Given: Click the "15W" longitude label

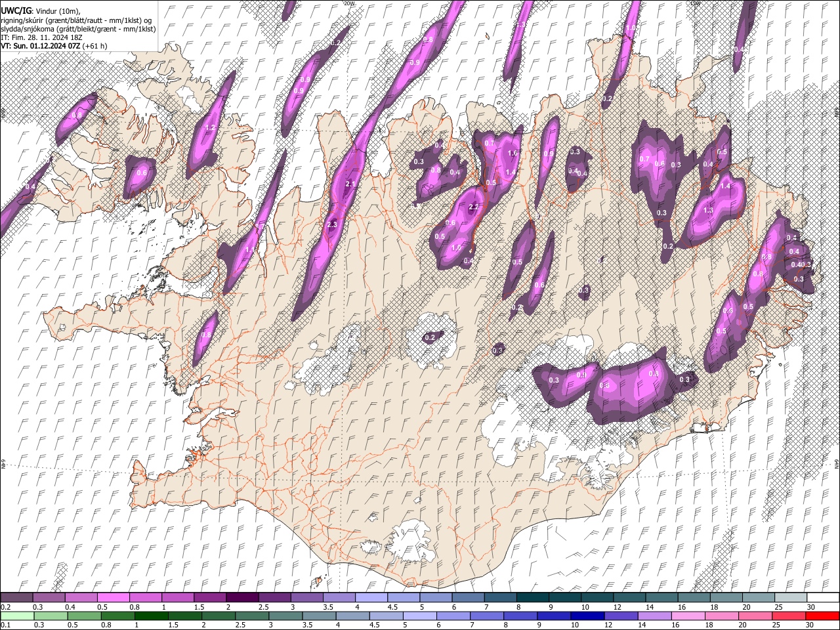Looking at the screenshot, I should [696, 3].
